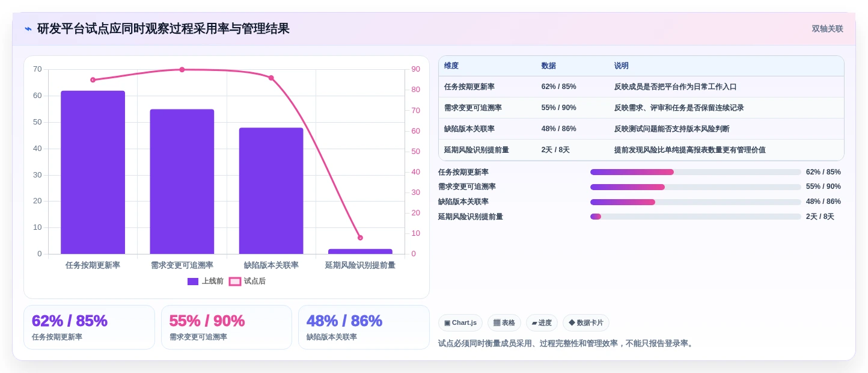Click the 需求变更可追溯率 purple bar in chart
The height and width of the screenshot is (373, 868).
[182, 182]
